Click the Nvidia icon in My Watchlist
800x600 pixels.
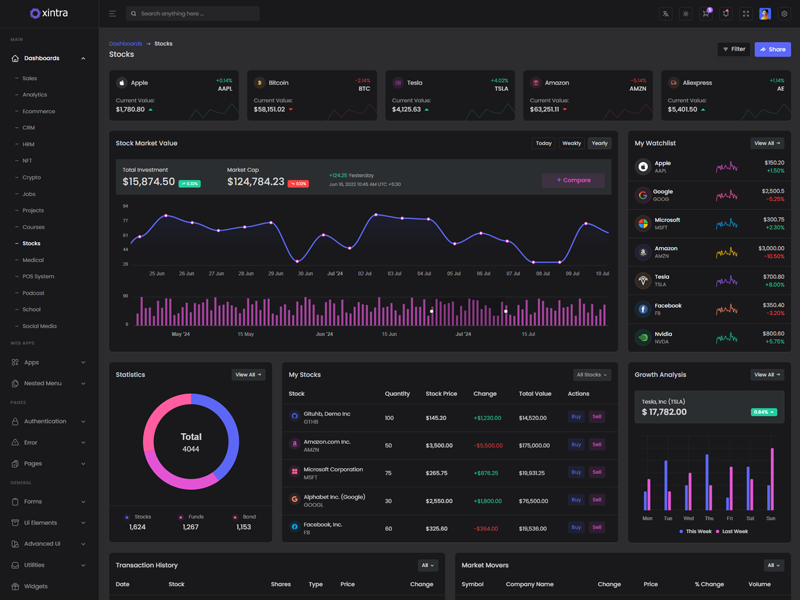click(x=643, y=338)
